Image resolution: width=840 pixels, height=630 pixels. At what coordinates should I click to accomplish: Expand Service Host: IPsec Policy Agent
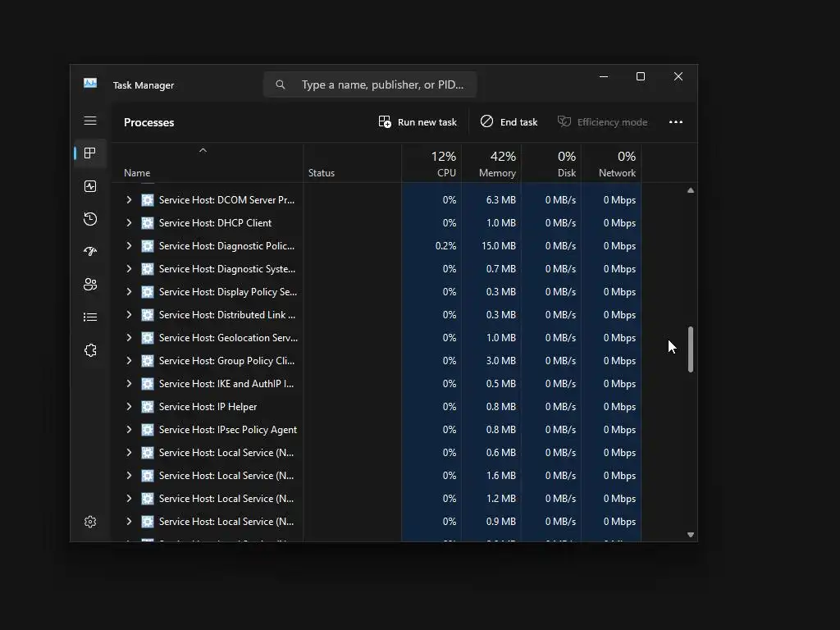[129, 430]
